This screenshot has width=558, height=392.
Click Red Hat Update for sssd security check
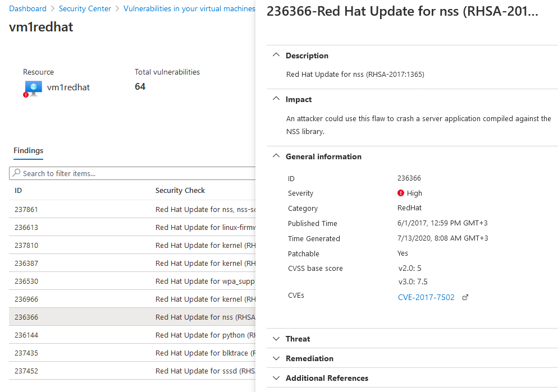pyautogui.click(x=205, y=371)
